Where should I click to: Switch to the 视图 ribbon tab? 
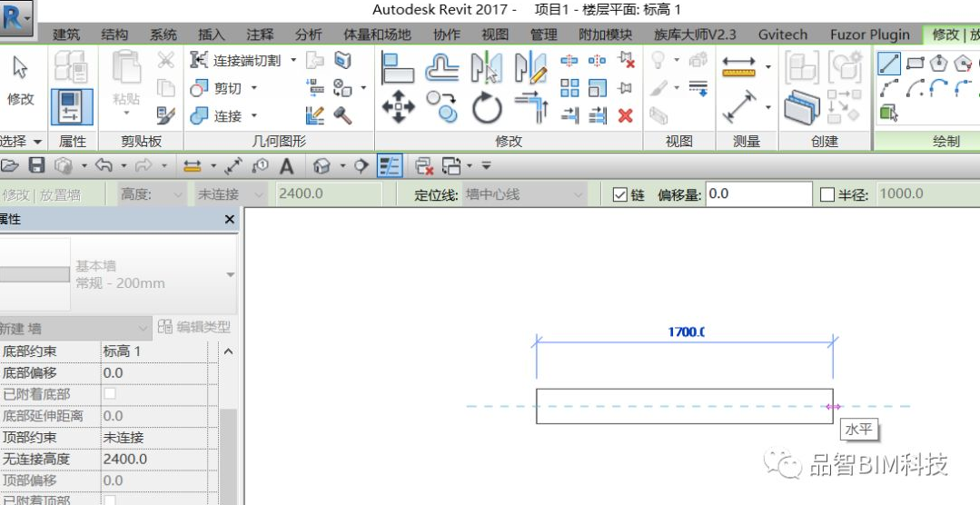click(x=495, y=35)
